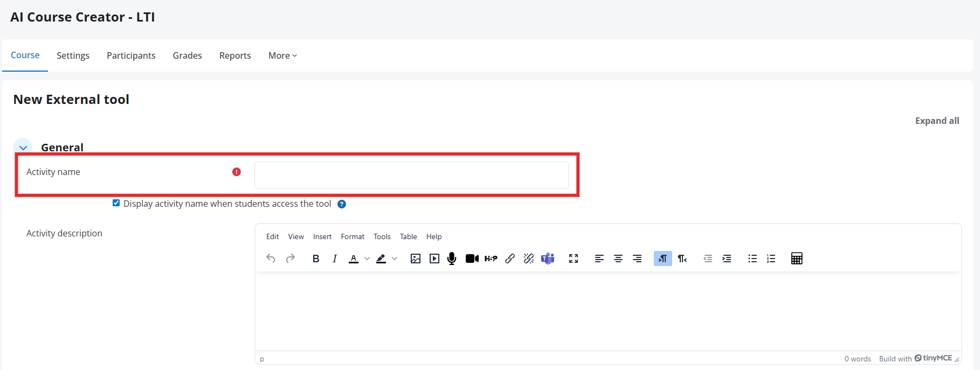The image size is (980, 370).
Task: Click the Microsoft Teams meeting icon
Action: 548,259
